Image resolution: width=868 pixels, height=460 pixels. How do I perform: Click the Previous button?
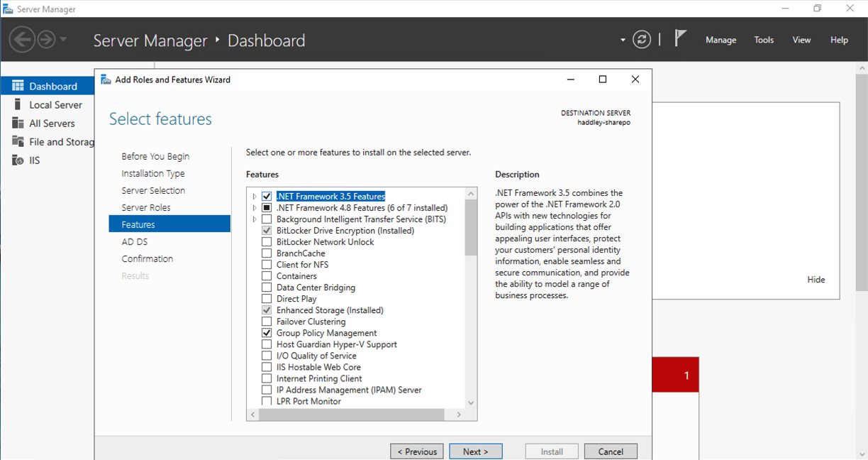[417, 451]
